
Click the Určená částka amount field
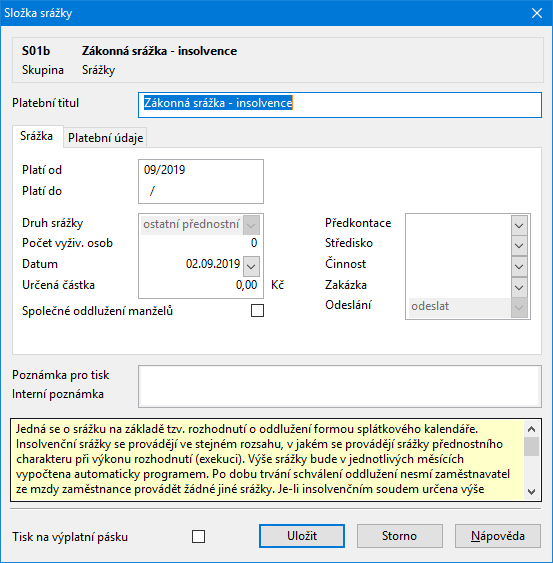[200, 285]
